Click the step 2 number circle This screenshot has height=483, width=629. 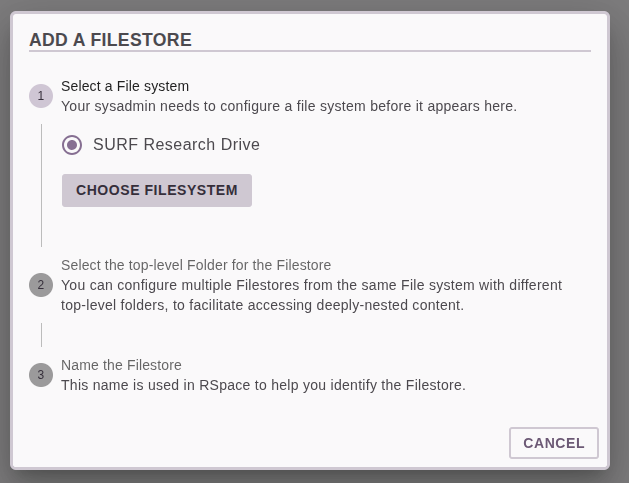click(x=41, y=285)
